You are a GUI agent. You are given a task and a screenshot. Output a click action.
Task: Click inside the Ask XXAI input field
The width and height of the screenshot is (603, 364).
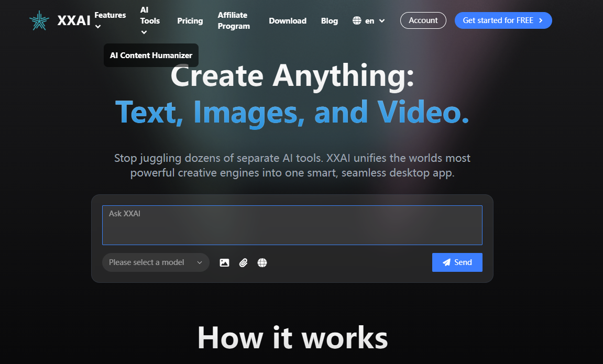292,225
